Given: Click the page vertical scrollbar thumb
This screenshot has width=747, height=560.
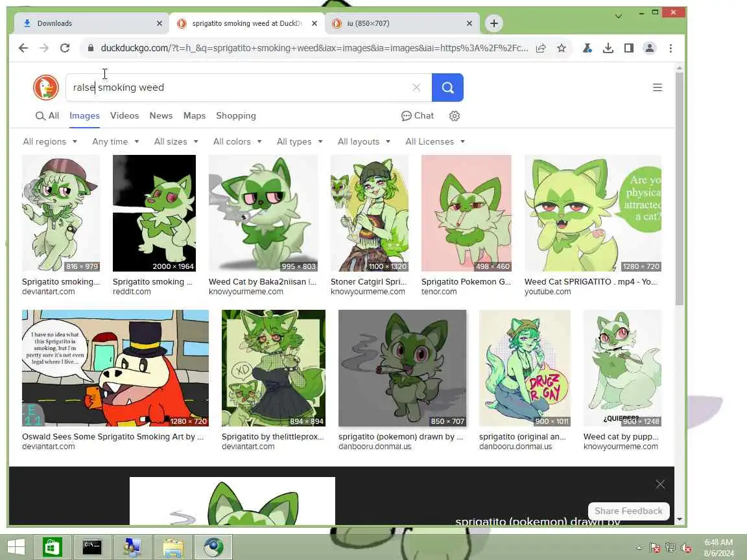Looking at the screenshot, I should (680, 188).
